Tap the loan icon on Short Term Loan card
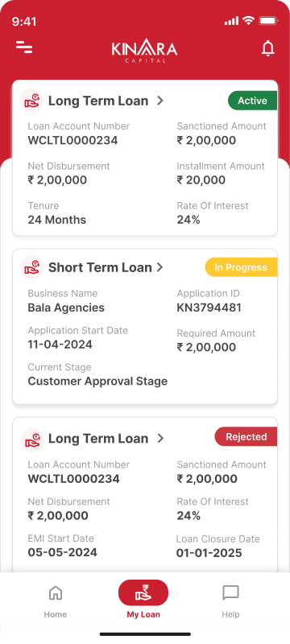Viewport: 290px width, 644px height. (x=32, y=267)
